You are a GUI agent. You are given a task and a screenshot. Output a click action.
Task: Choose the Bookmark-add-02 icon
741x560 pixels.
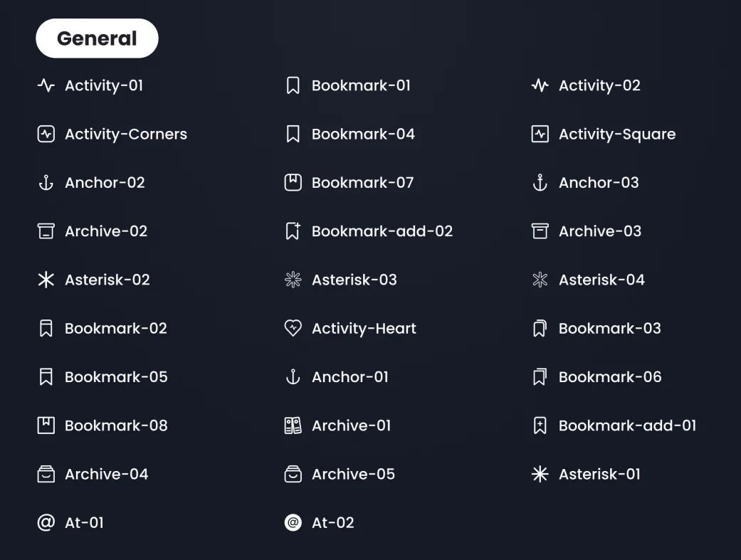[x=293, y=231]
